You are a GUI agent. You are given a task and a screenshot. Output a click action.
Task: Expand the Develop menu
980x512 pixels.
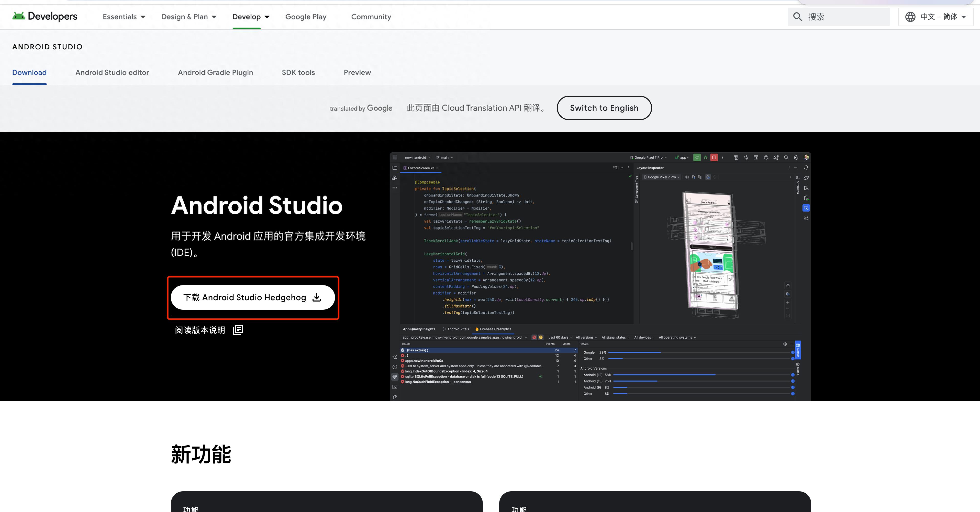click(251, 17)
